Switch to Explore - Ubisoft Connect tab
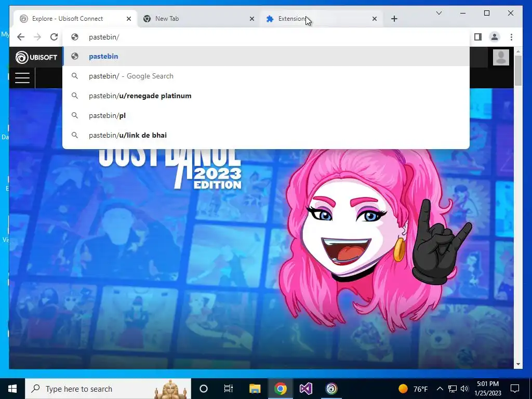This screenshot has width=532, height=399. coord(75,19)
